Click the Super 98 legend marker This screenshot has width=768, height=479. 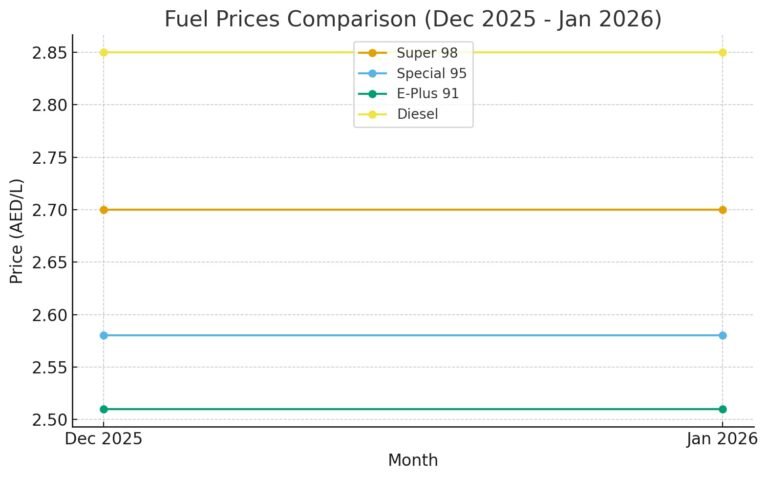pos(372,52)
